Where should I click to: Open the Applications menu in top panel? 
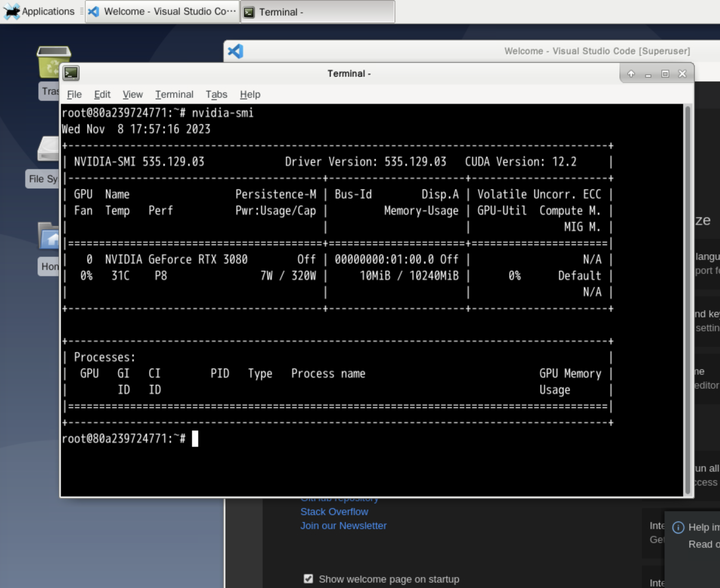(39, 12)
